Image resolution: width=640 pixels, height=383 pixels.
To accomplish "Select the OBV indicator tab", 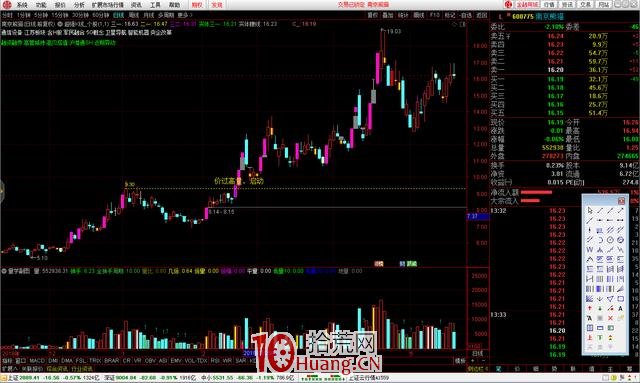I will (150, 361).
